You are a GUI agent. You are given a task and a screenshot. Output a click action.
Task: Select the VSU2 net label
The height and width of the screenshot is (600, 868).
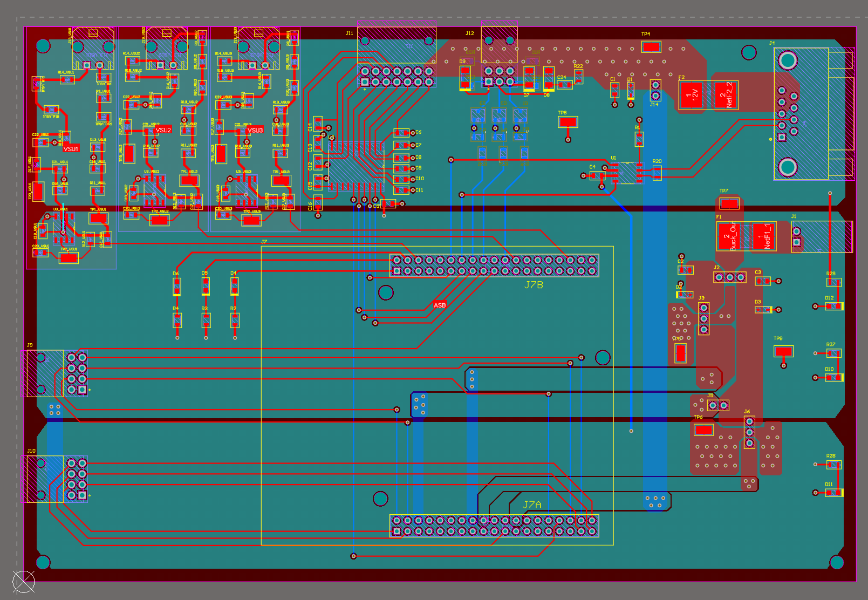coord(163,130)
